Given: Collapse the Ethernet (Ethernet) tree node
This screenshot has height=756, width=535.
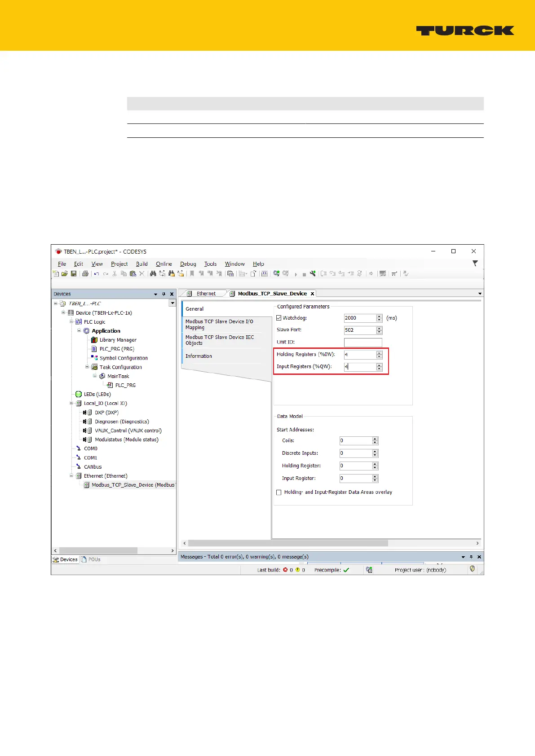Looking at the screenshot, I should [x=71, y=475].
